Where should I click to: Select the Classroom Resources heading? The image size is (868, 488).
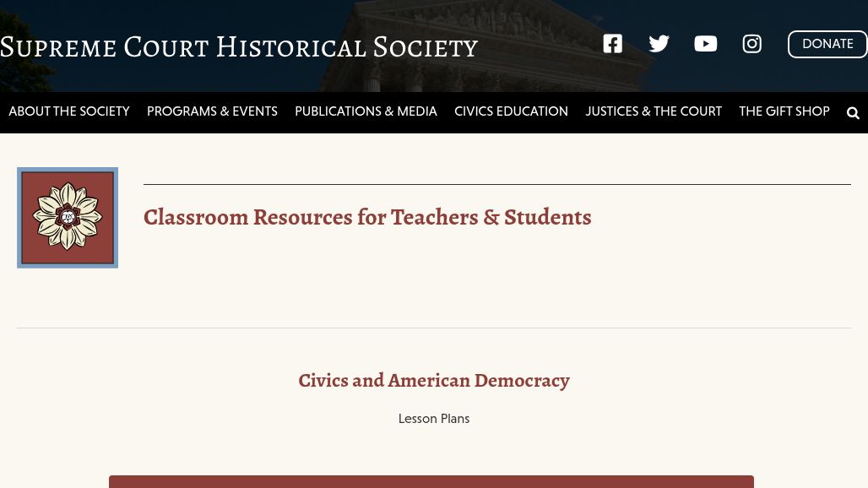(x=367, y=217)
